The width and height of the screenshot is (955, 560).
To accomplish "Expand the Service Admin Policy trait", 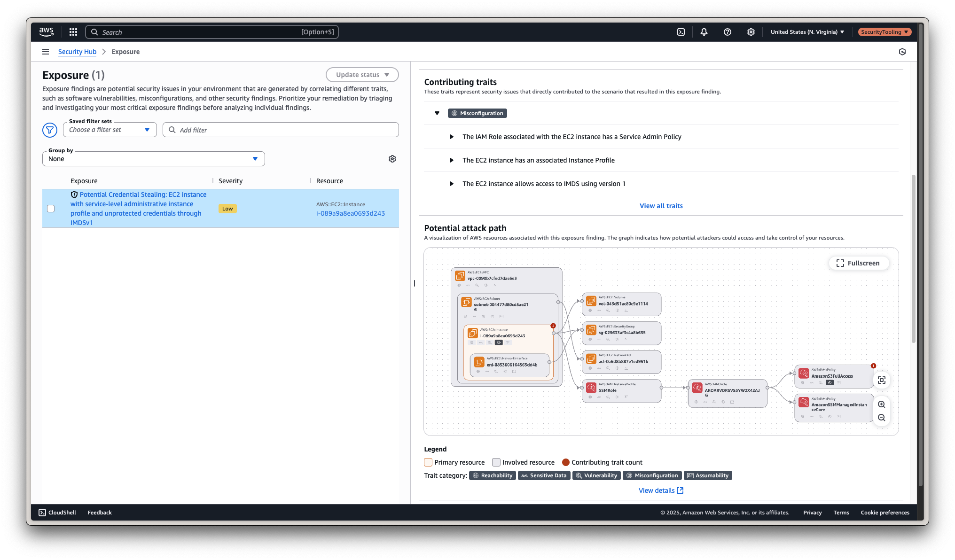I will click(x=452, y=137).
